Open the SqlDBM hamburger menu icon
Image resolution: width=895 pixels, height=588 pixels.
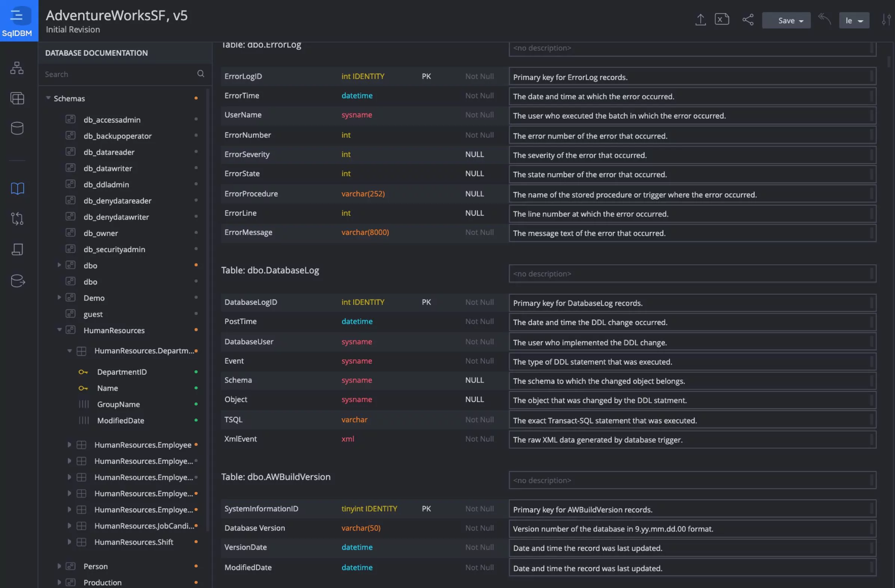[x=16, y=15]
